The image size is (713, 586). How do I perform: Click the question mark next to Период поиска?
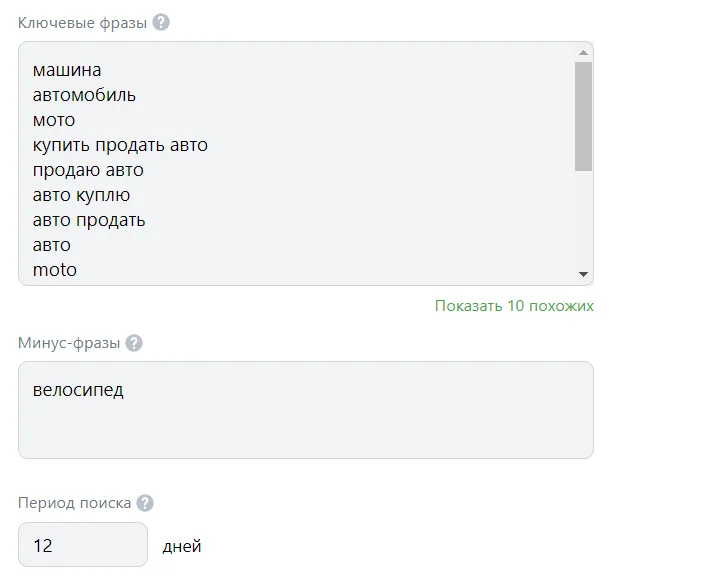(145, 503)
